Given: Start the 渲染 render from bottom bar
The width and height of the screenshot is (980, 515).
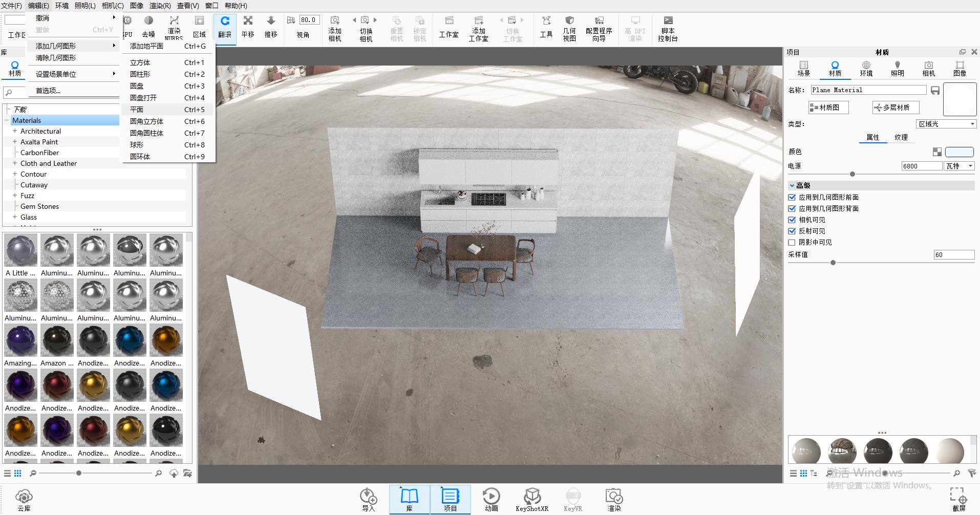Looking at the screenshot, I should coord(614,498).
